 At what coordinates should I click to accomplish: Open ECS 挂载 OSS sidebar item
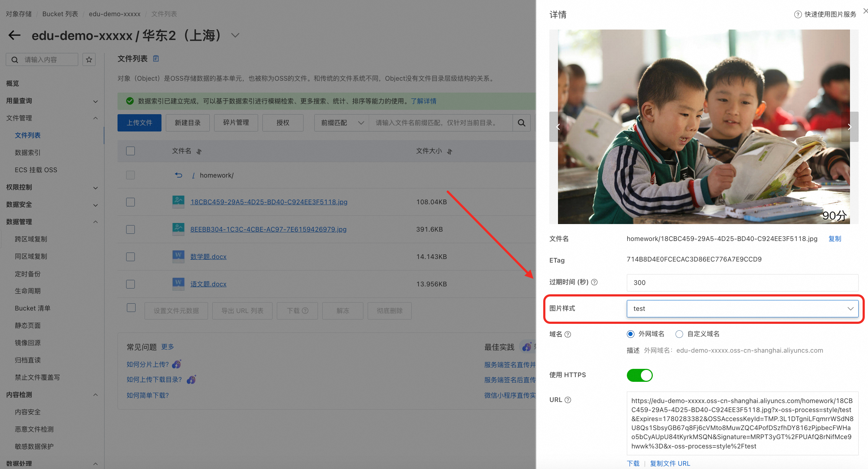tap(36, 170)
